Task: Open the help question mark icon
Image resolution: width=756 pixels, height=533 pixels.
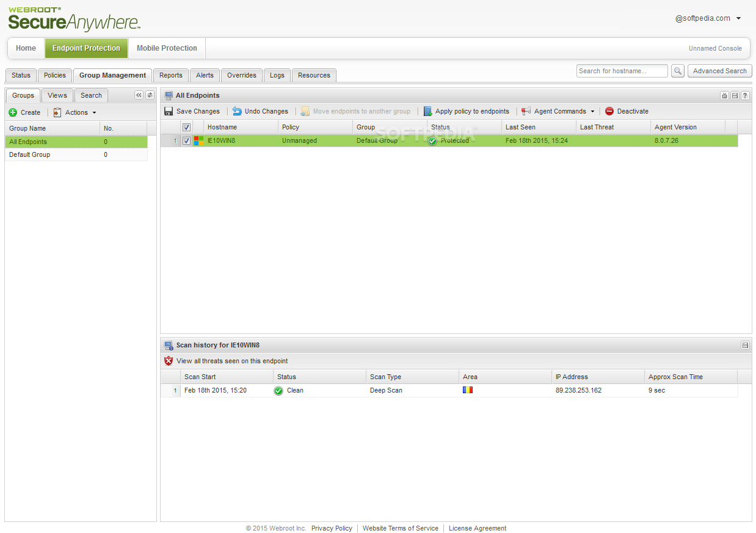Action: [745, 95]
